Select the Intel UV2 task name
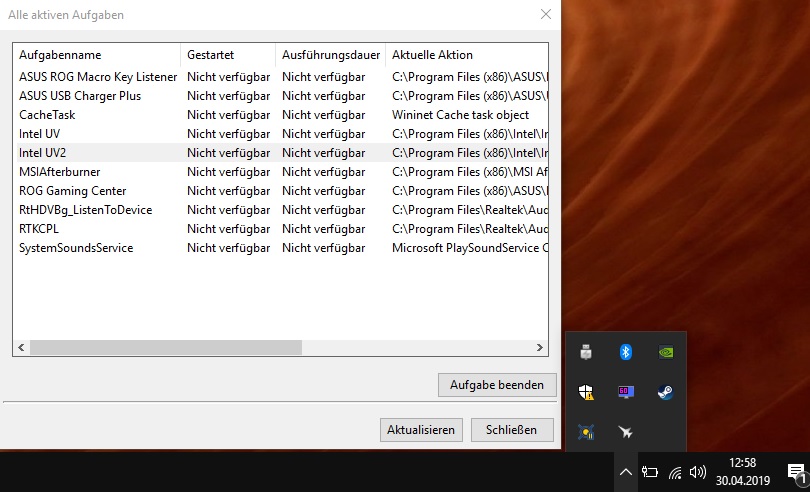The image size is (810, 492). tap(42, 153)
